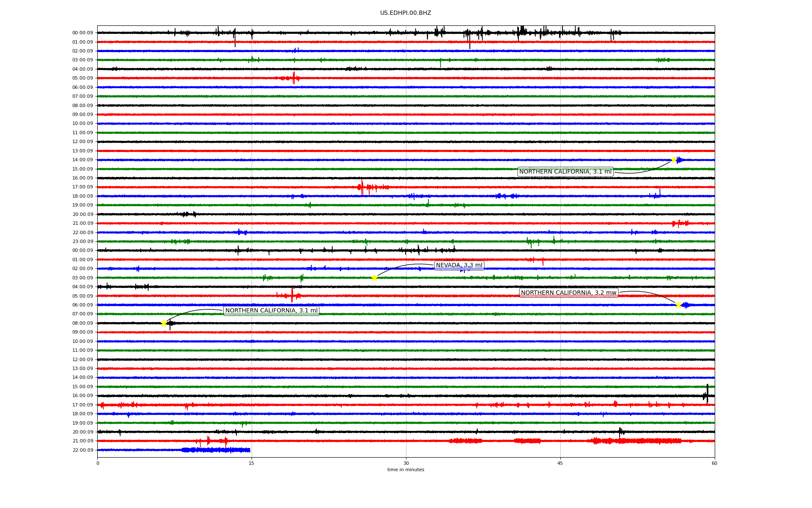Click the yellow star on the 08:00:09 black trace

click(164, 323)
